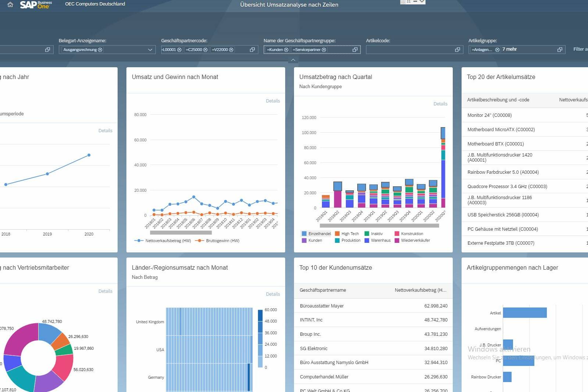Viewport: 588px width, 392px height.
Task: Collapse the filter bar header chevron
Action: 293,60
